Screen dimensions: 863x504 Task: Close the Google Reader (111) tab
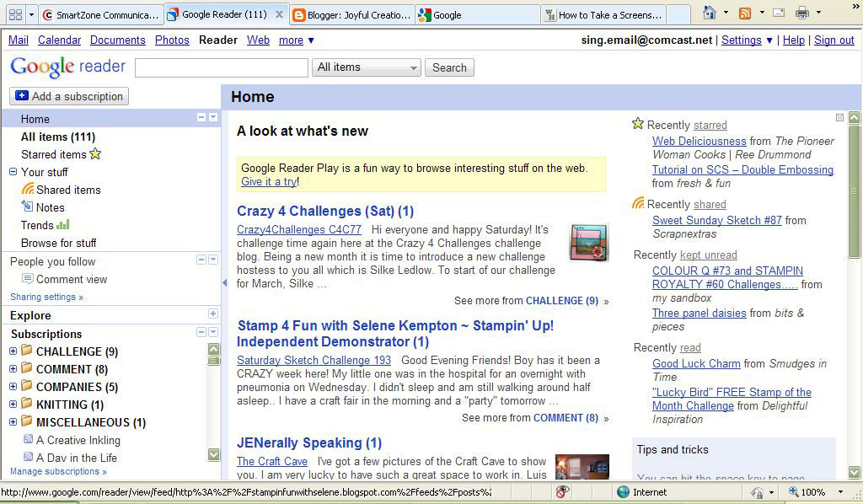pyautogui.click(x=279, y=15)
